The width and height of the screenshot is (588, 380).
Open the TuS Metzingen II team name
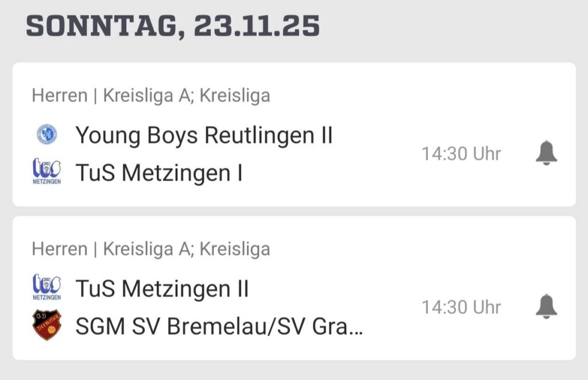162,289
